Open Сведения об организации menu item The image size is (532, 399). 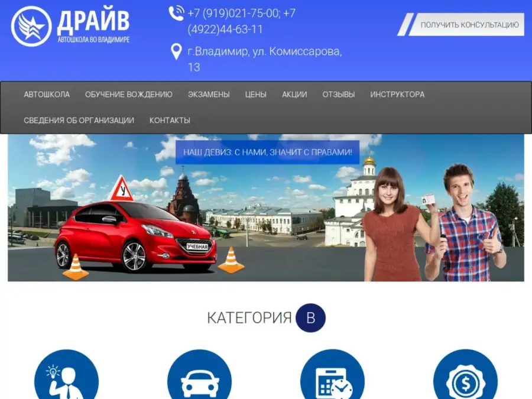pos(79,121)
